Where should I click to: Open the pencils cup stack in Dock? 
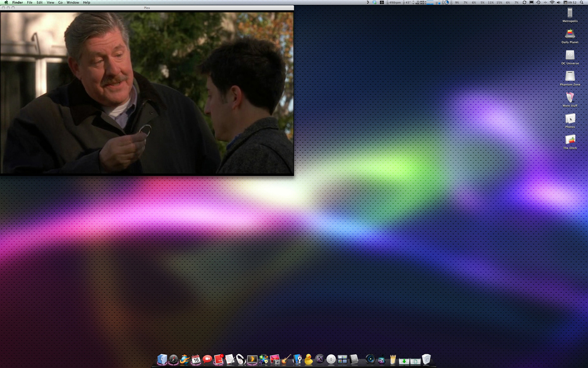pyautogui.click(x=393, y=359)
